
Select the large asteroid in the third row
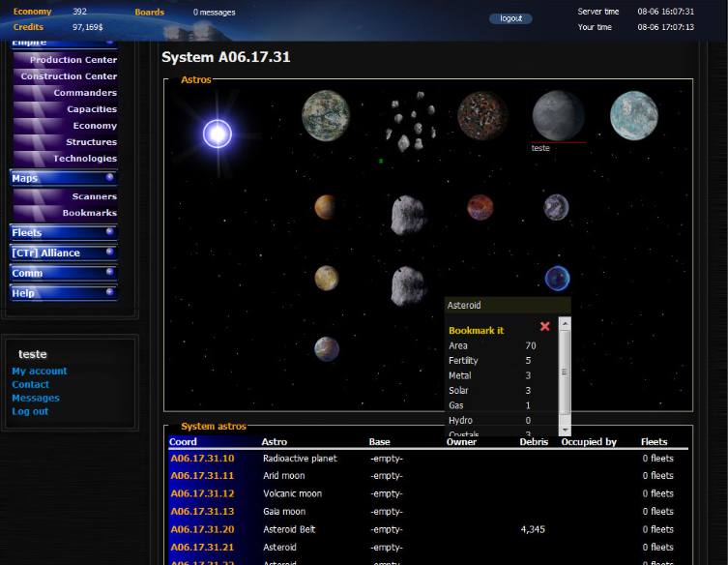point(408,285)
